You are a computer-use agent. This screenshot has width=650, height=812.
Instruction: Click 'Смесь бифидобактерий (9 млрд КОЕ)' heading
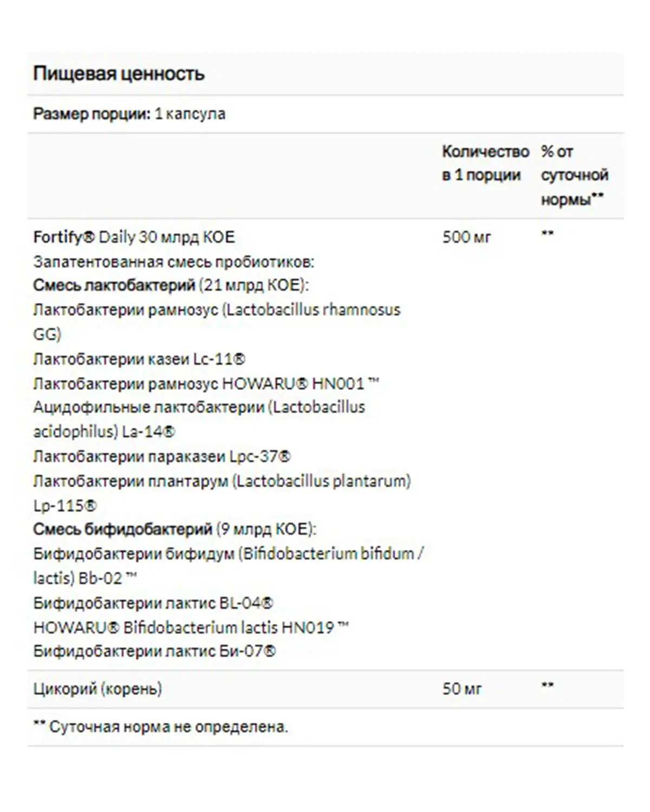click(x=174, y=529)
